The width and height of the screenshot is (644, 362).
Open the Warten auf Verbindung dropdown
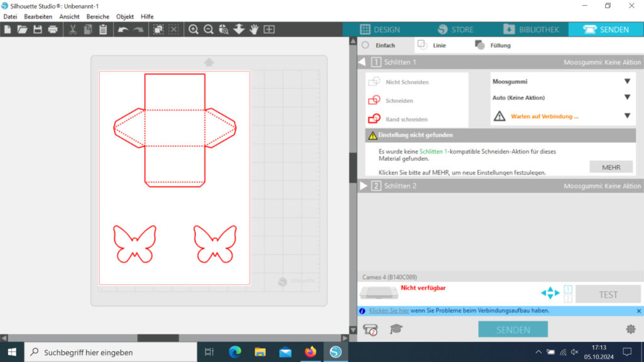coord(562,116)
